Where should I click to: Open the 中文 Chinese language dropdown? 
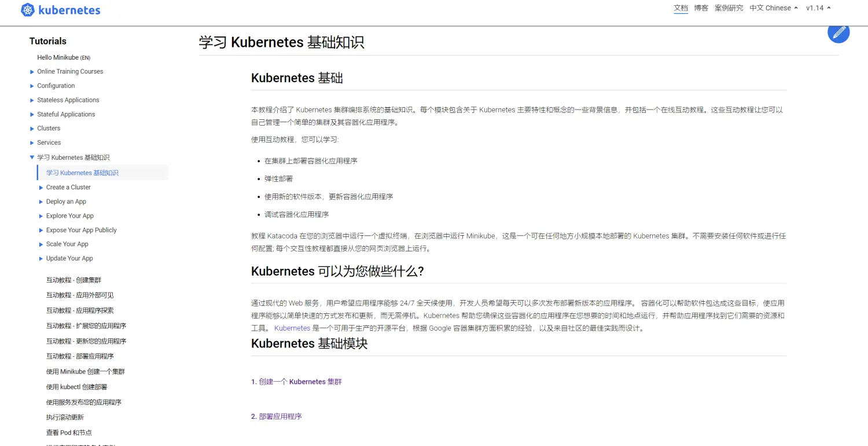click(774, 8)
